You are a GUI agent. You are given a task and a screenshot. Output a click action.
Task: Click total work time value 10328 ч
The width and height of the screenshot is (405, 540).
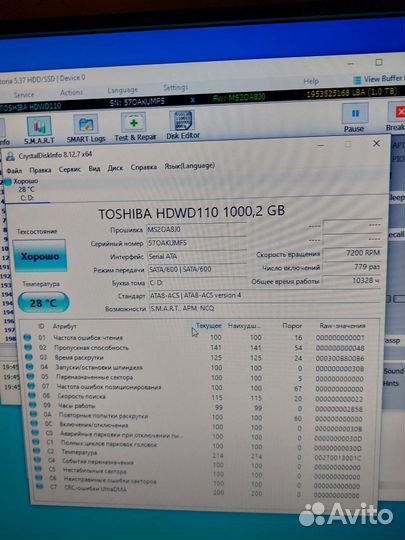352,281
